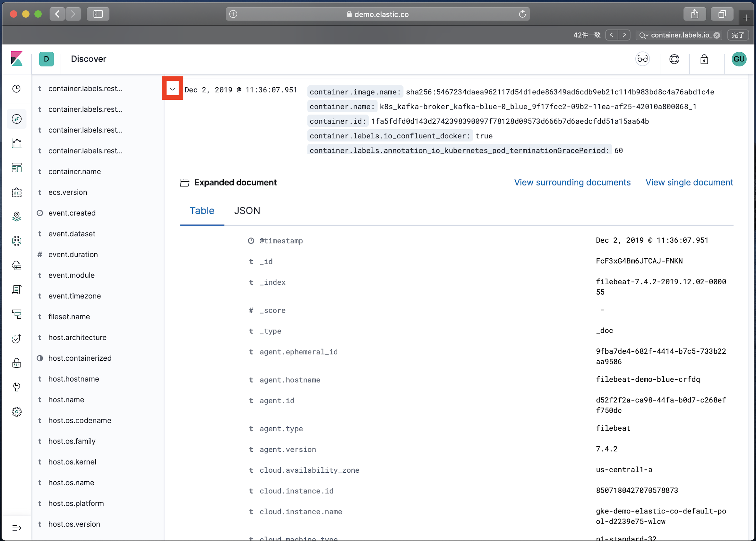Open View single document link
This screenshot has height=541, width=756.
coord(689,183)
